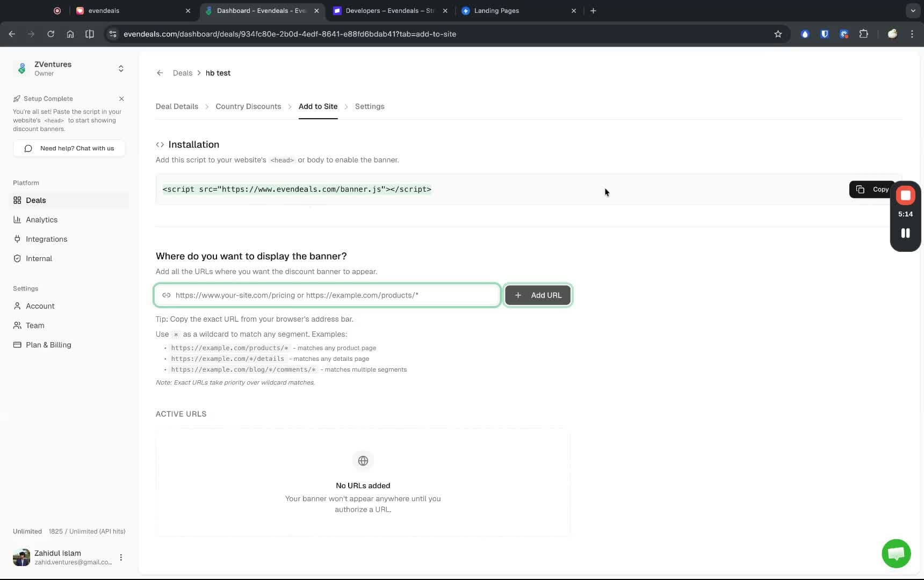Reload the current page

(50, 34)
